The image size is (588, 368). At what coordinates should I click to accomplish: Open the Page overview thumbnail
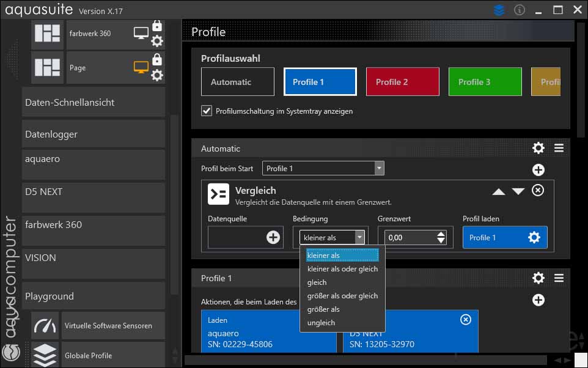pos(47,68)
